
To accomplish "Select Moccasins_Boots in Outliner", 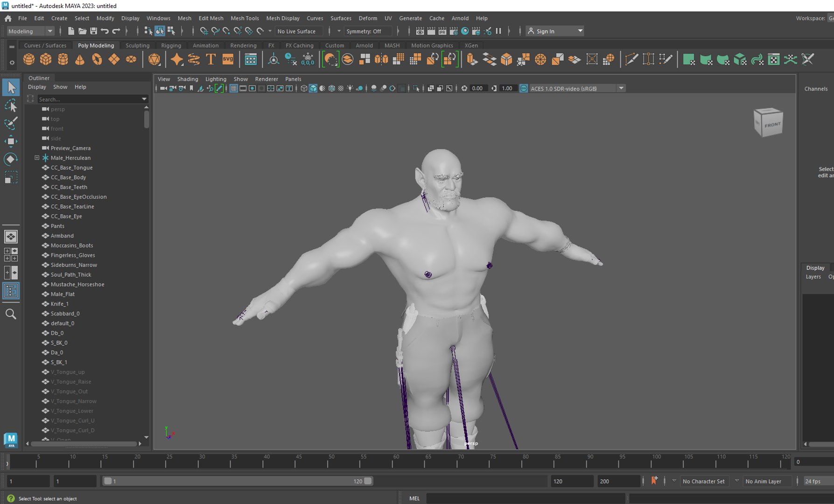I will click(72, 245).
